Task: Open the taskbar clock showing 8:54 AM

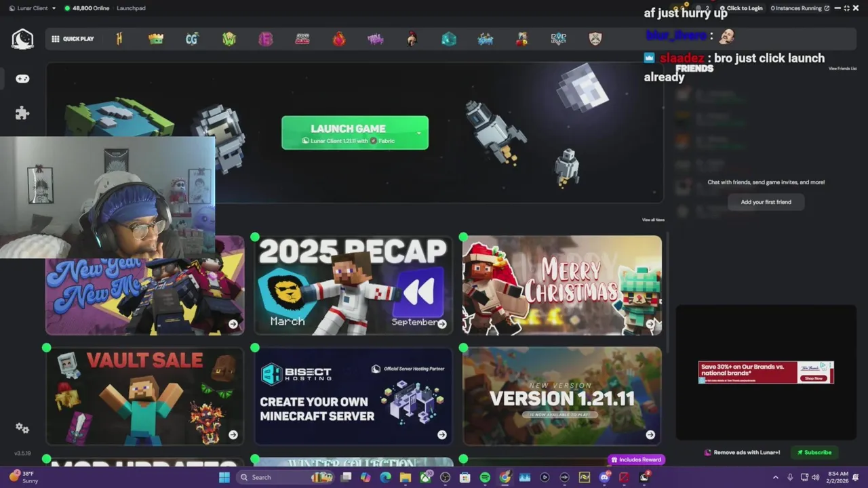Action: pos(837,477)
